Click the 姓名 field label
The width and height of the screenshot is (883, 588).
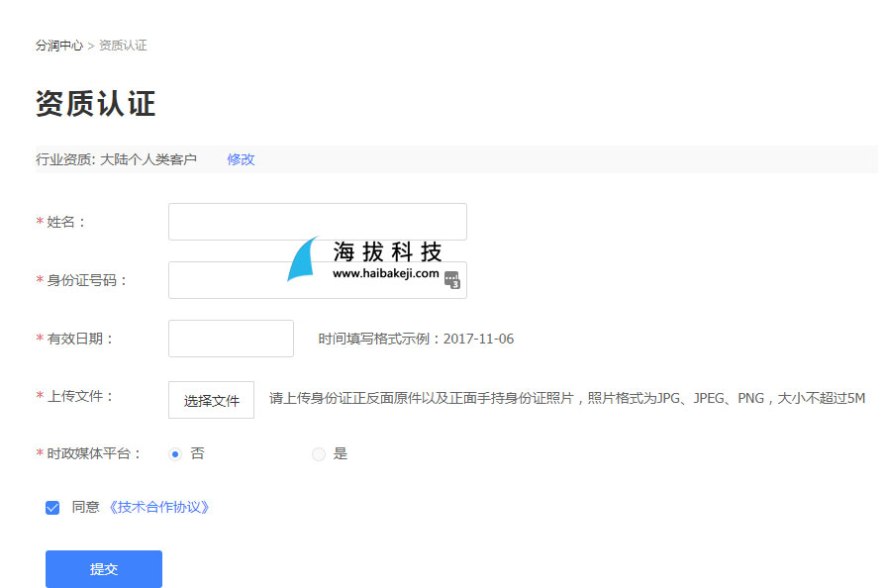67,222
